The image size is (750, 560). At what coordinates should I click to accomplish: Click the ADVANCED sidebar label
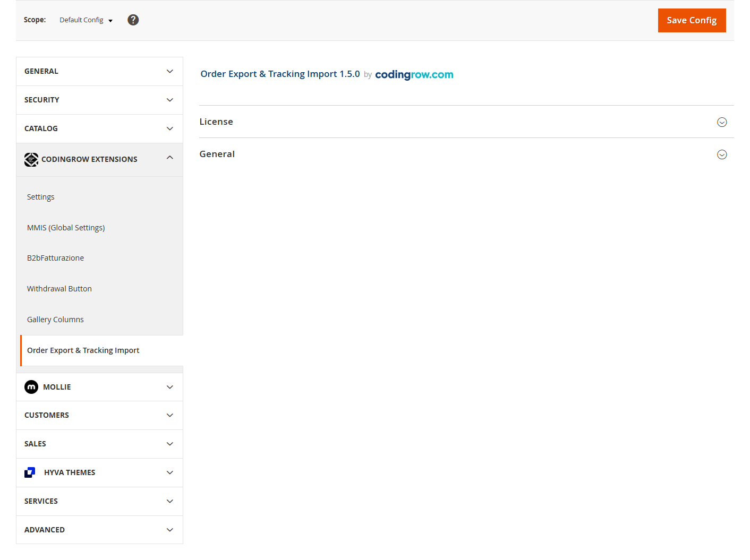point(45,530)
